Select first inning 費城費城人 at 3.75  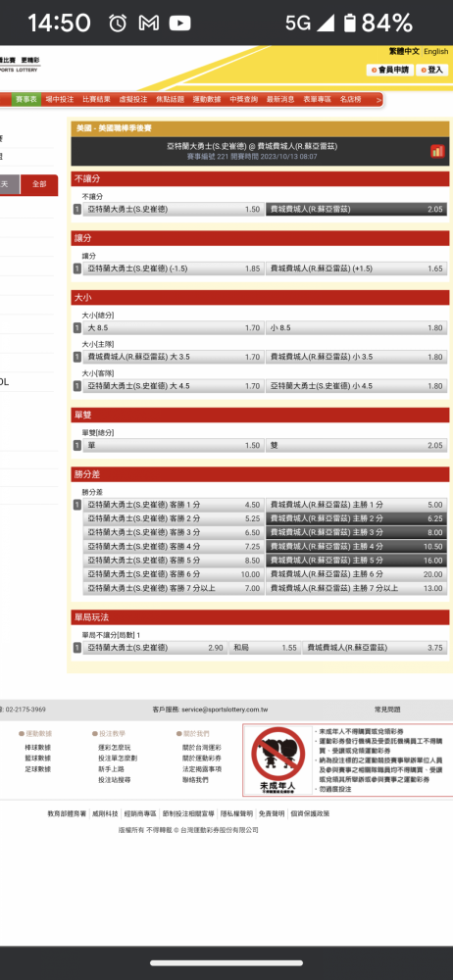click(x=375, y=648)
